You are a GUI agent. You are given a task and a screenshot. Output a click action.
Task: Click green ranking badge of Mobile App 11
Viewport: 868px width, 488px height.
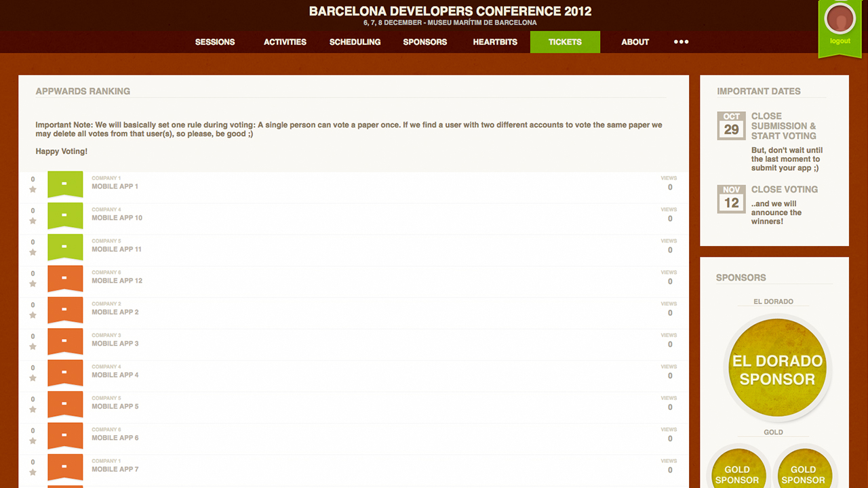[65, 247]
